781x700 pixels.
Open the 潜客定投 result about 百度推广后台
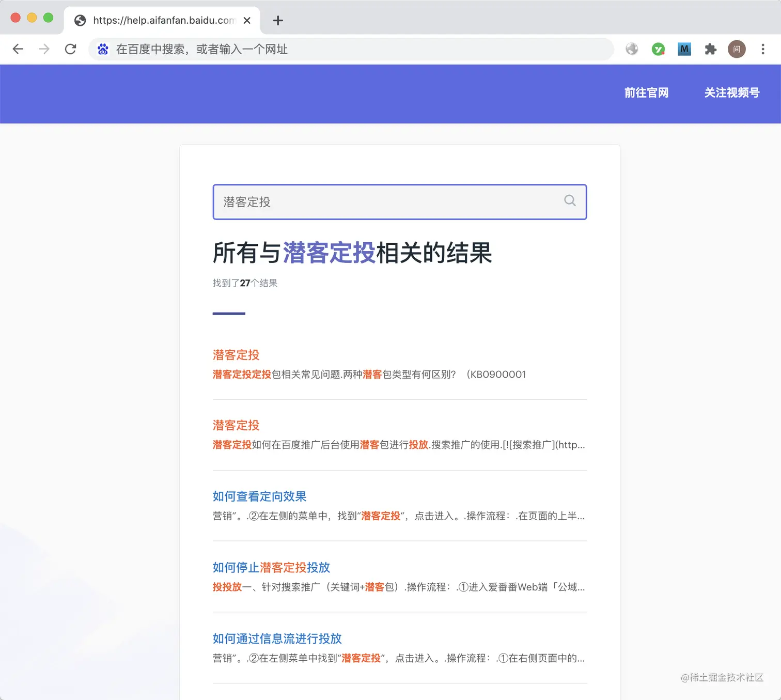click(x=236, y=425)
